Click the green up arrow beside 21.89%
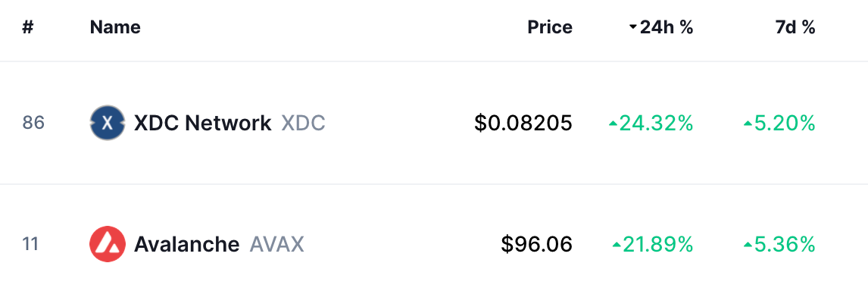The image size is (868, 288). pos(616,245)
